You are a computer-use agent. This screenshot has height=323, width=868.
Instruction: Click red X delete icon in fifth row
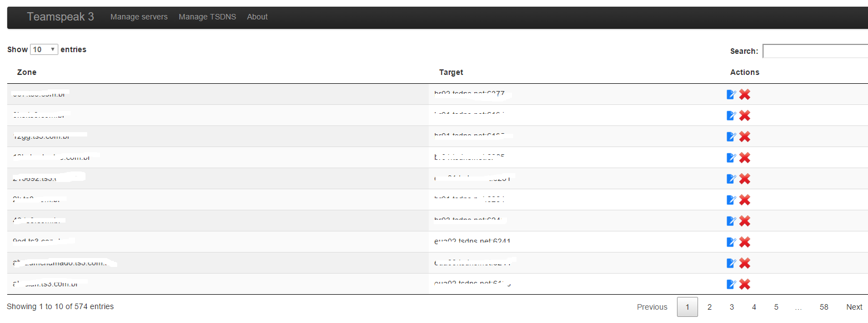click(745, 179)
